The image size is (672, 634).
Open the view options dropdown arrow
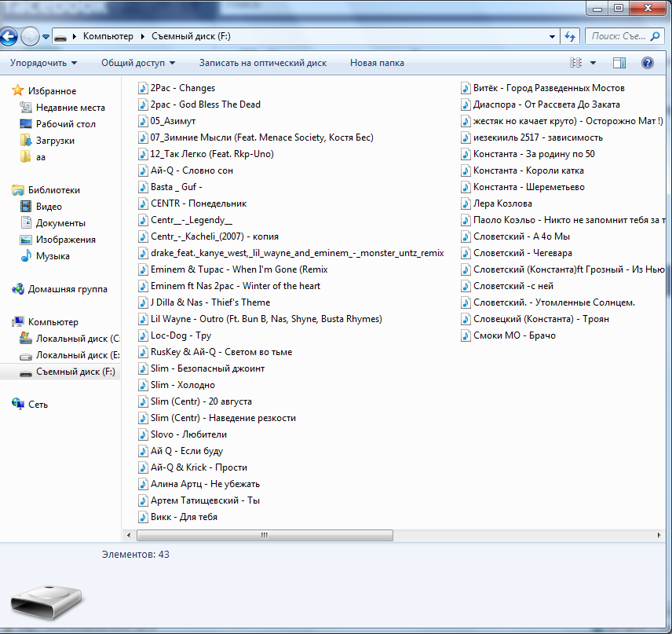coord(593,63)
